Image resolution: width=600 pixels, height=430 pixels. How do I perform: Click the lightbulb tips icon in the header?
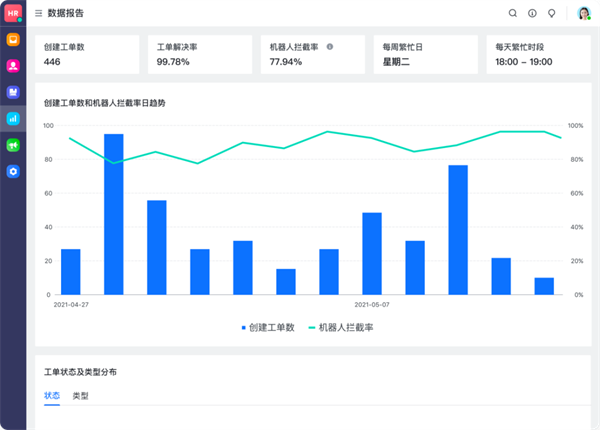(x=551, y=14)
